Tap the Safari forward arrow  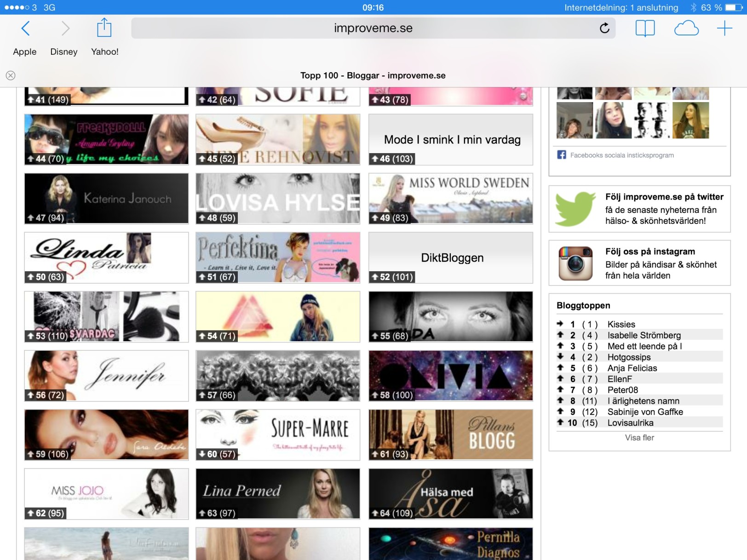pyautogui.click(x=65, y=29)
